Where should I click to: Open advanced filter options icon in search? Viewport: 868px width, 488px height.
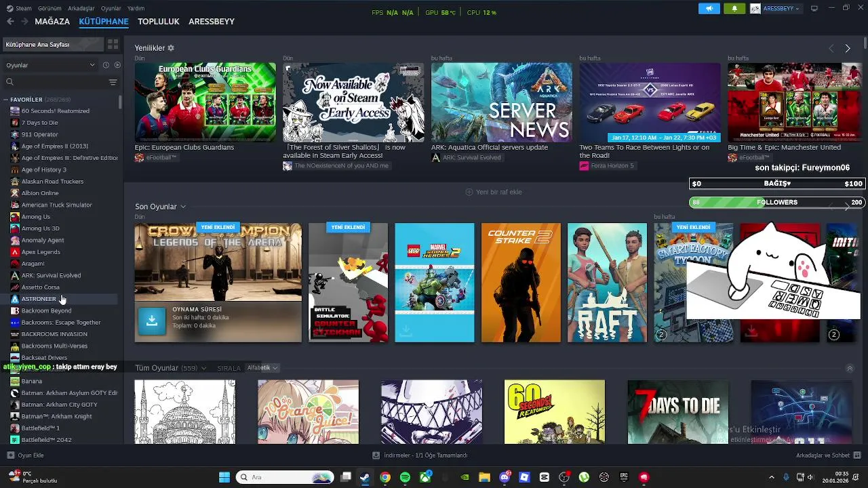click(x=113, y=82)
